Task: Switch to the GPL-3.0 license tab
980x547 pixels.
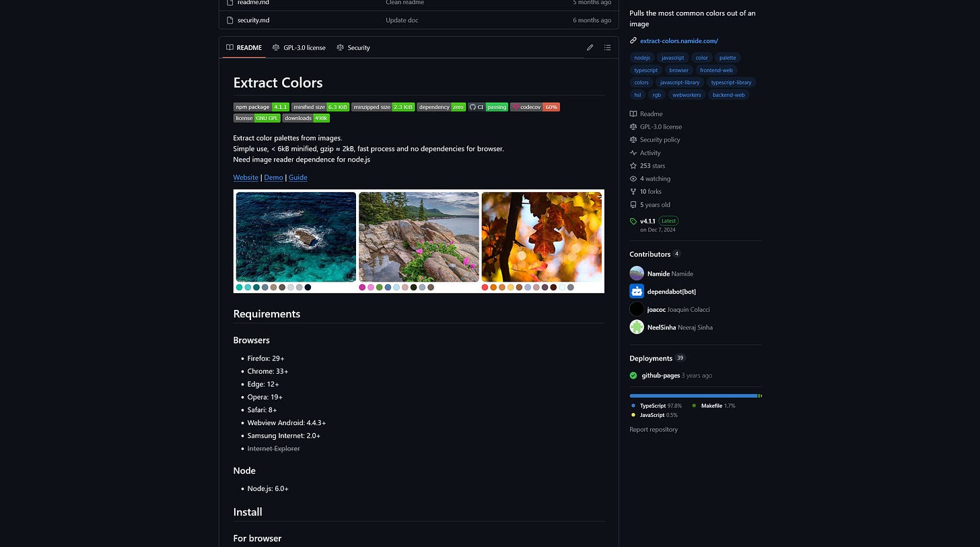Action: (299, 48)
